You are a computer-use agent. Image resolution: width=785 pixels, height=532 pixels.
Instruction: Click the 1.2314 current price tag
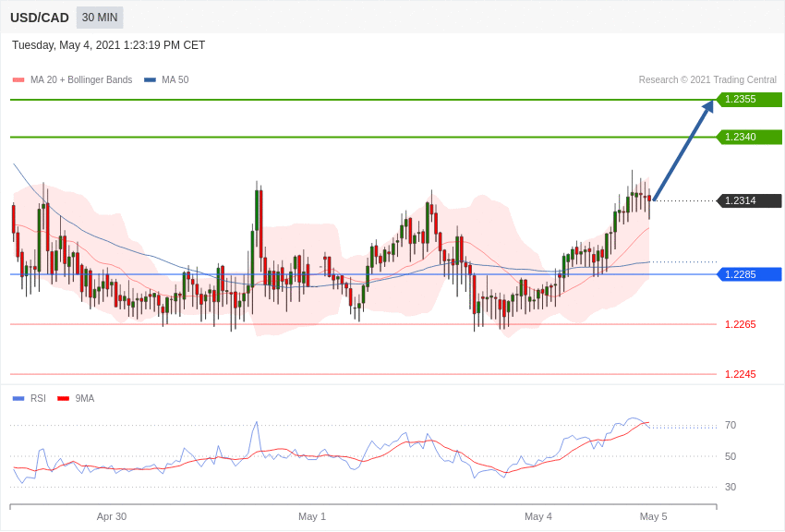point(749,200)
